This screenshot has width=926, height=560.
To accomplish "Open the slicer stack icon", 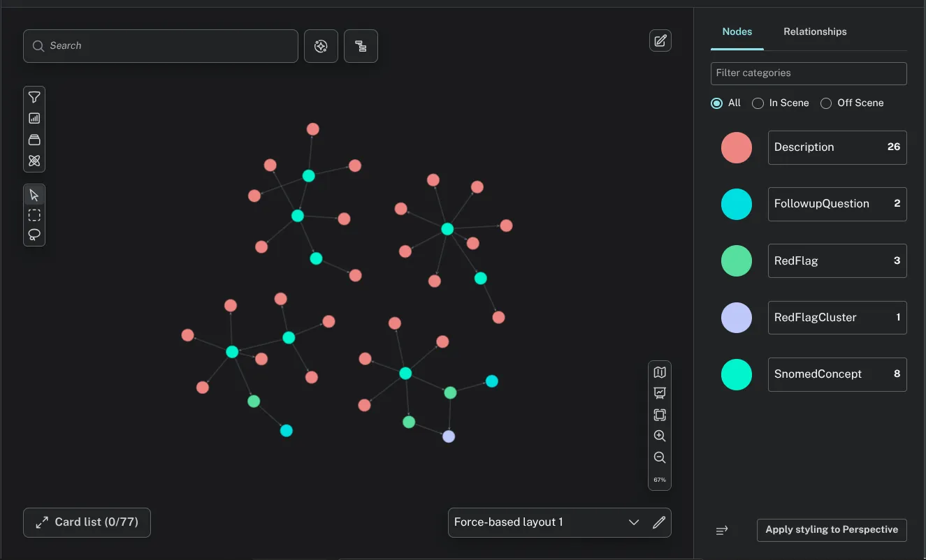I will pos(34,140).
